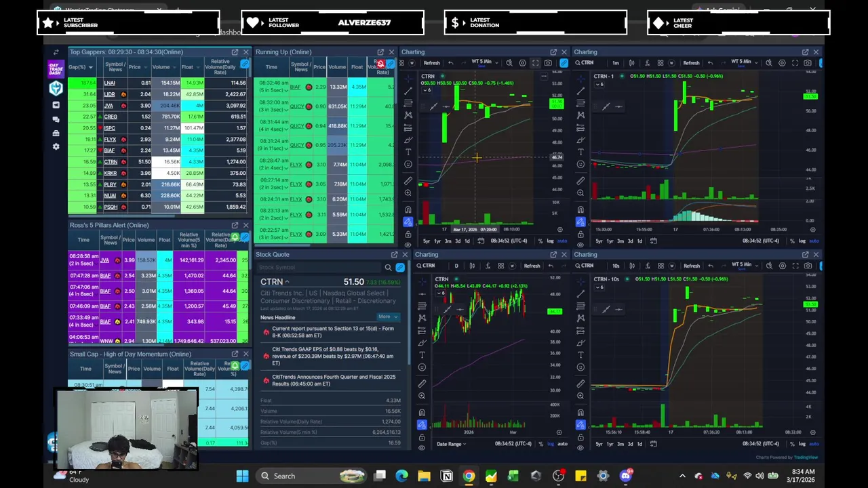The height and width of the screenshot is (488, 868).
Task: Toggle lock drawings in top-left CTRN chart
Action: coord(408,234)
